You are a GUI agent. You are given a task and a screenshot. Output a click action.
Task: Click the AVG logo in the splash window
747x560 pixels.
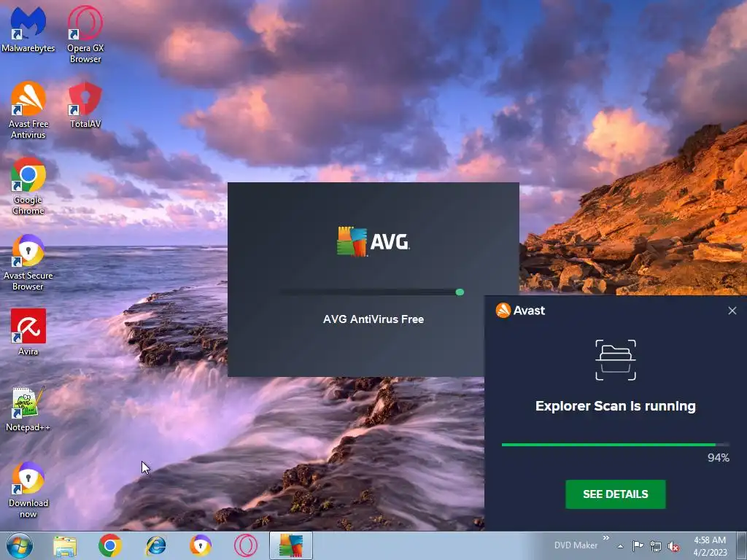(x=373, y=242)
